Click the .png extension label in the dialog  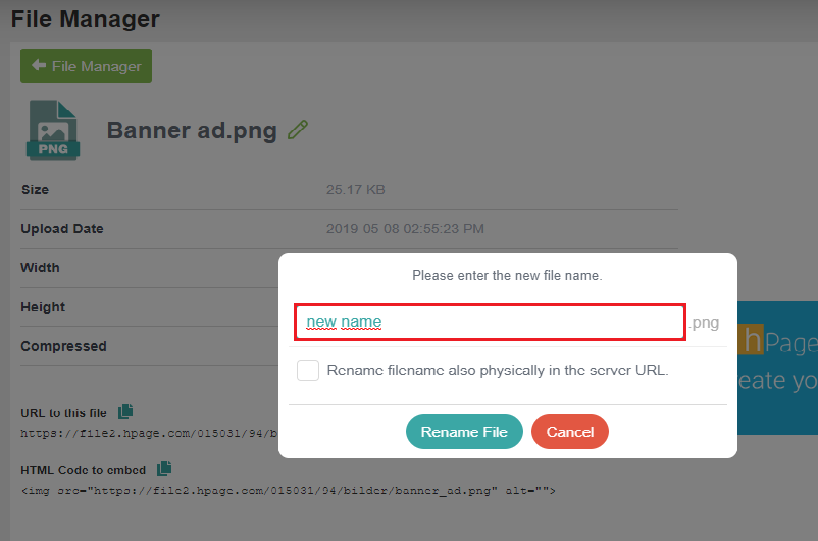coord(704,323)
